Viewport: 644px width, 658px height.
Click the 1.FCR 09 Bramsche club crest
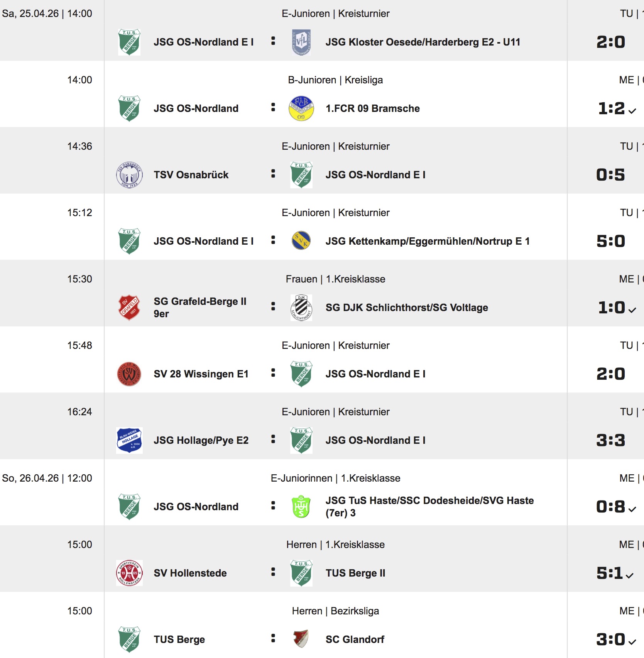click(x=301, y=108)
